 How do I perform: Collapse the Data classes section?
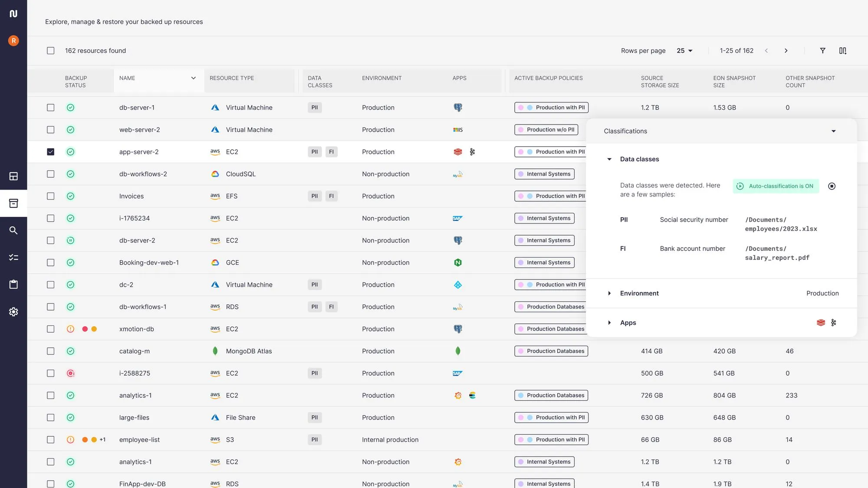tap(609, 159)
